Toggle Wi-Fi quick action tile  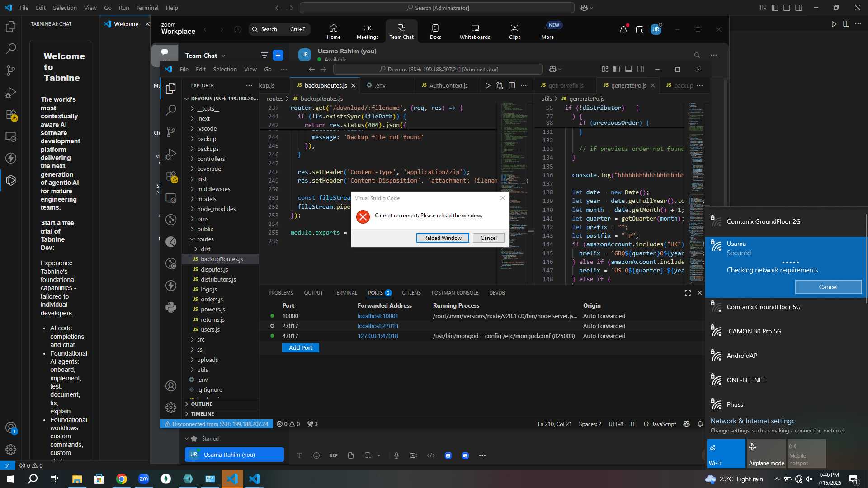726,454
